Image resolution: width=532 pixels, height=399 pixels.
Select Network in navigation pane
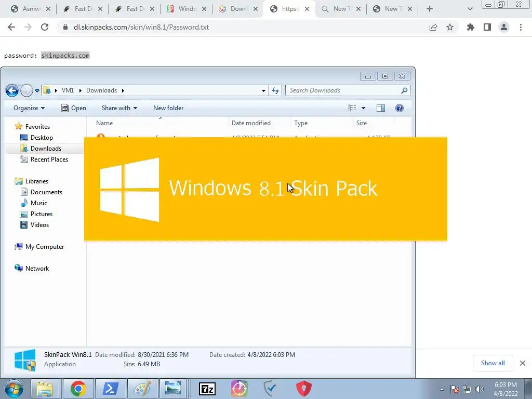click(32, 269)
